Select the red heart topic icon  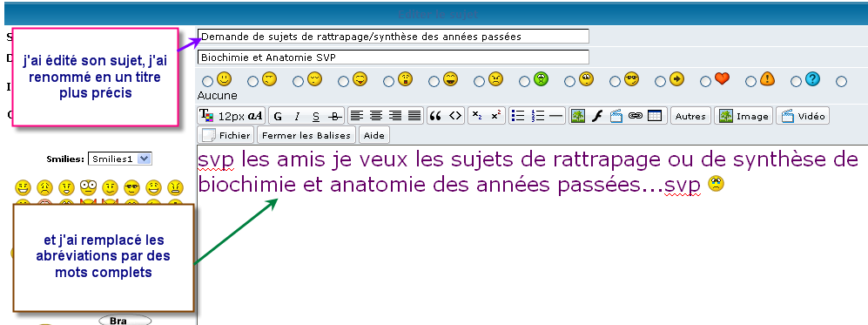722,79
